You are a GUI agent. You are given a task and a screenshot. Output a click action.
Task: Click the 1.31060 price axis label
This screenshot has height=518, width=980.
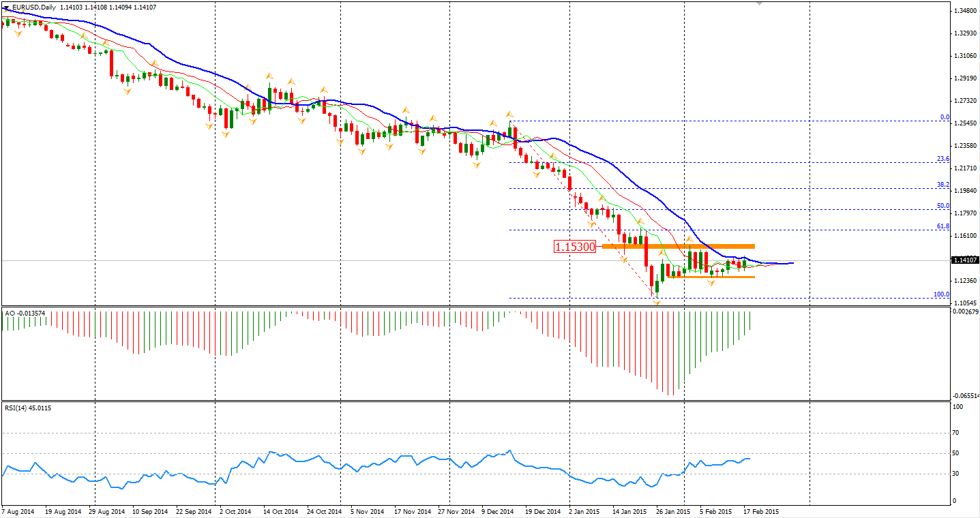coord(965,56)
